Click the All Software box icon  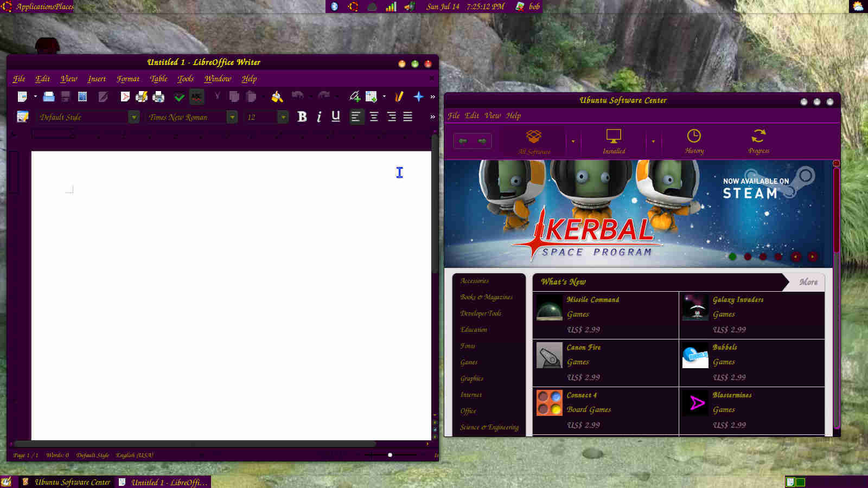click(534, 142)
